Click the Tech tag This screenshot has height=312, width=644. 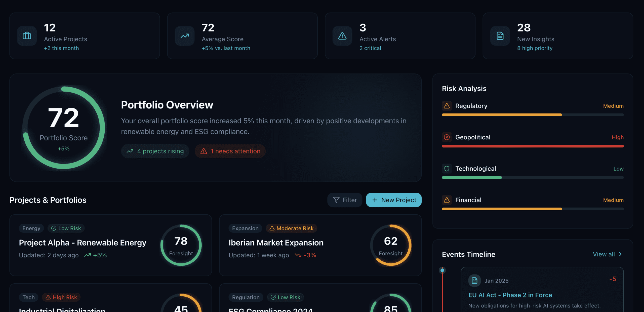pyautogui.click(x=29, y=297)
